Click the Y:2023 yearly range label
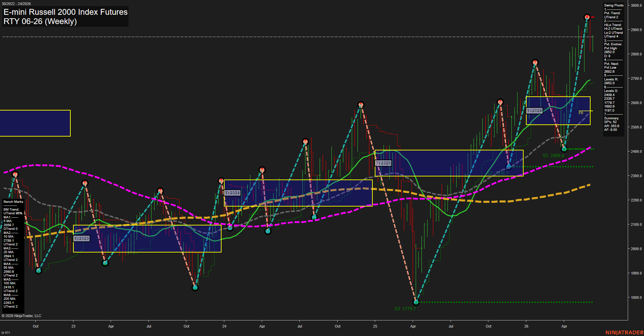644x336 pixels. click(x=82, y=238)
